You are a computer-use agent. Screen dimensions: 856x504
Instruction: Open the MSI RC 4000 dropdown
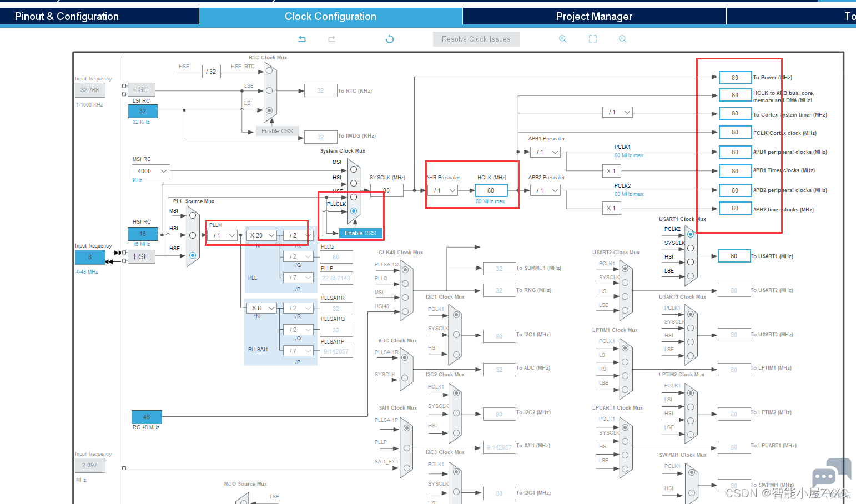pos(150,171)
